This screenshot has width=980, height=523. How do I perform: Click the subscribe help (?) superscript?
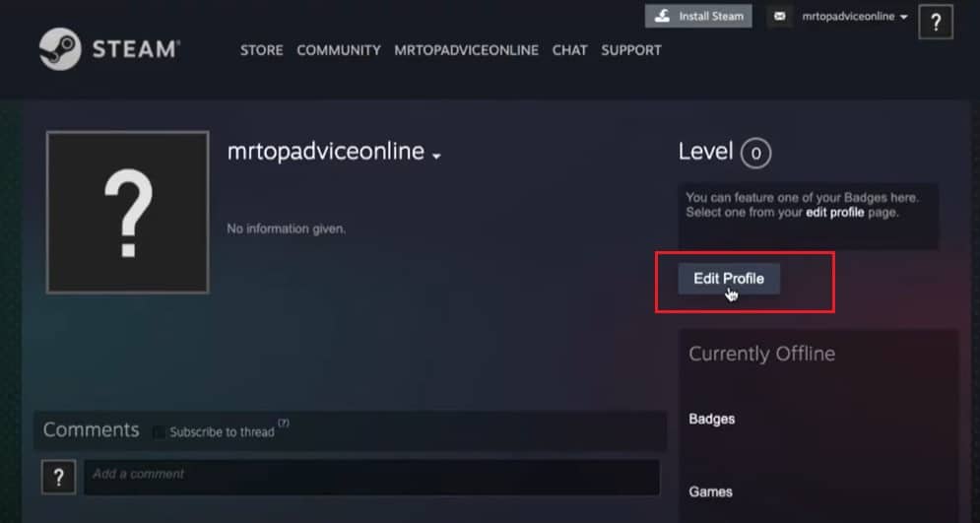pos(283,423)
